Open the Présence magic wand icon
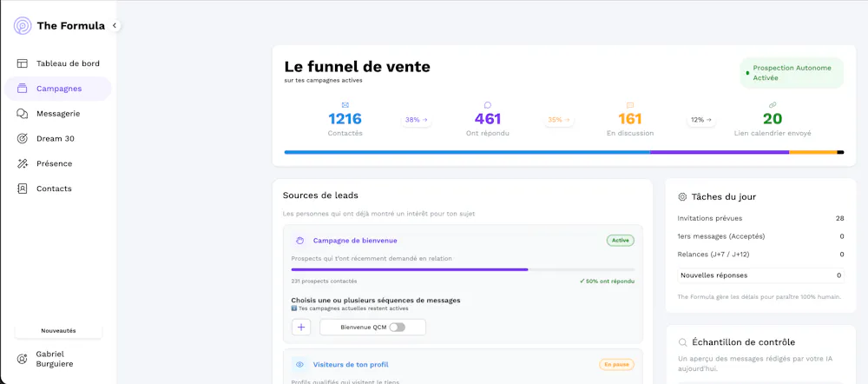This screenshot has width=868, height=384. tap(23, 163)
